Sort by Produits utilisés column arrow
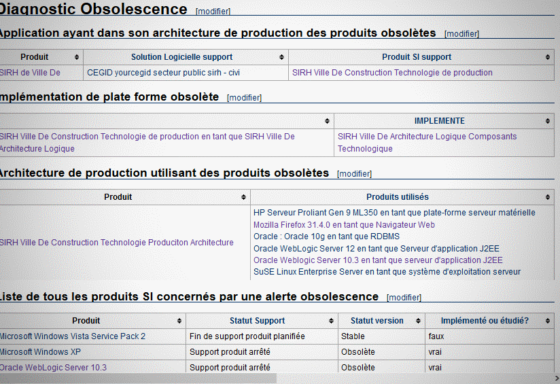Viewport: 560px width, 384px height. click(548, 197)
